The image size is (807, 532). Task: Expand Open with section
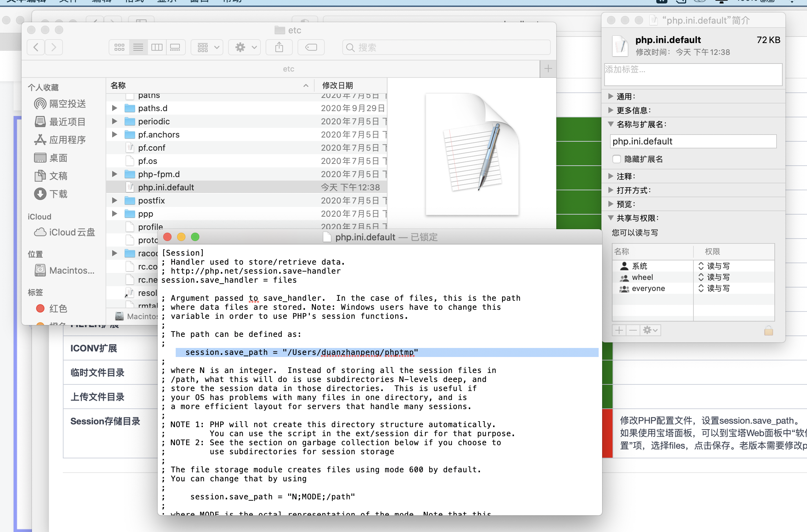pos(611,190)
